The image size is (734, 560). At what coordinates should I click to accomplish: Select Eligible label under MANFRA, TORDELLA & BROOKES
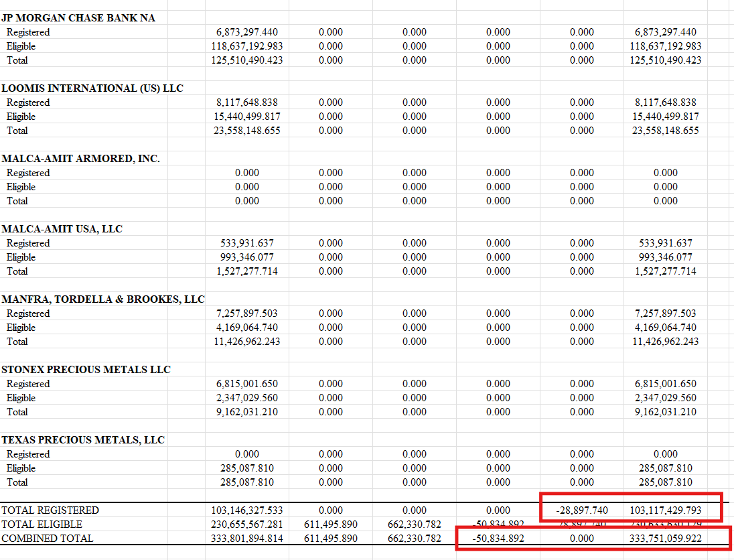(21, 327)
